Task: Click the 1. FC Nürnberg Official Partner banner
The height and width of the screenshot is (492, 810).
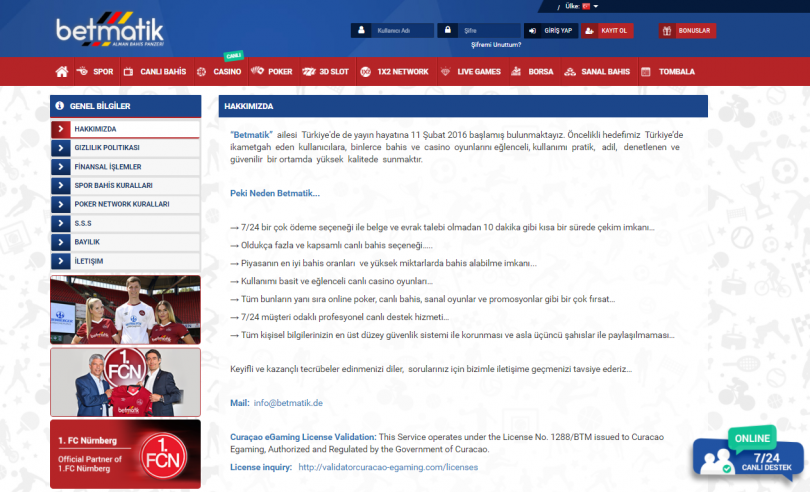Action: coord(126,454)
